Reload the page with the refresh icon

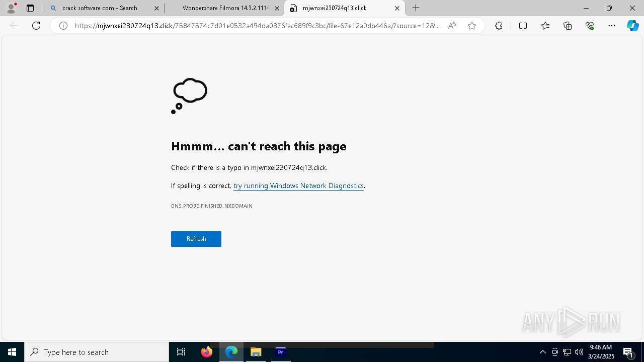[36, 26]
